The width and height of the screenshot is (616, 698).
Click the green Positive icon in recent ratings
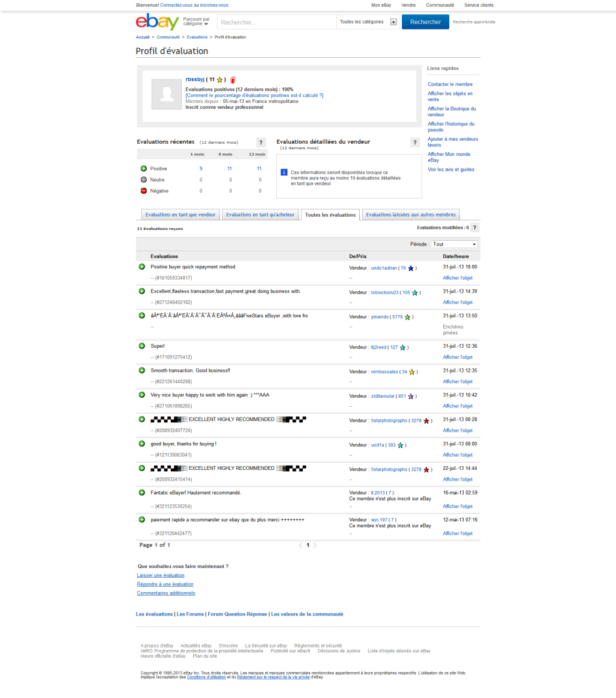tap(144, 168)
